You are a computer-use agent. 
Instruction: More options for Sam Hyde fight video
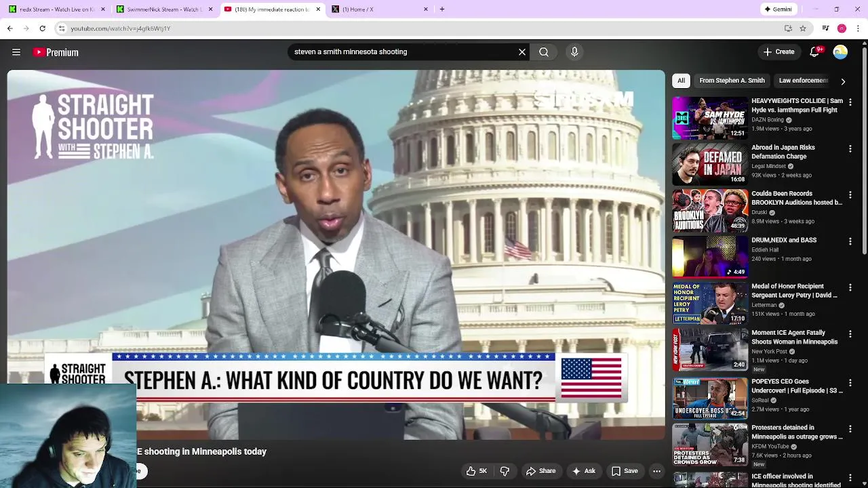[x=850, y=102]
